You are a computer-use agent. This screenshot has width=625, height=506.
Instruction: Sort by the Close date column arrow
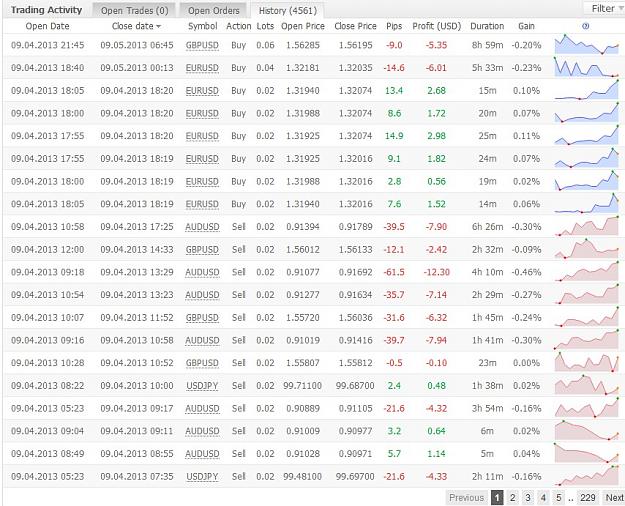tap(159, 27)
